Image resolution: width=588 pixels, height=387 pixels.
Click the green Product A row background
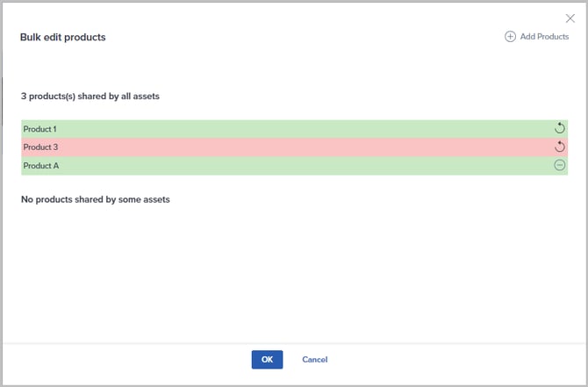pyautogui.click(x=290, y=166)
